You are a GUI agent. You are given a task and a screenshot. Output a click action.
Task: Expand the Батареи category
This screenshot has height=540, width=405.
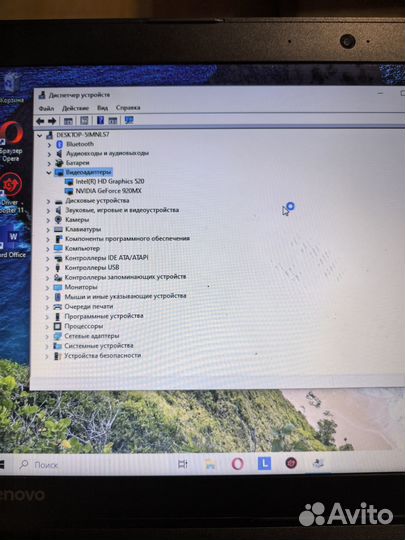pyautogui.click(x=49, y=163)
